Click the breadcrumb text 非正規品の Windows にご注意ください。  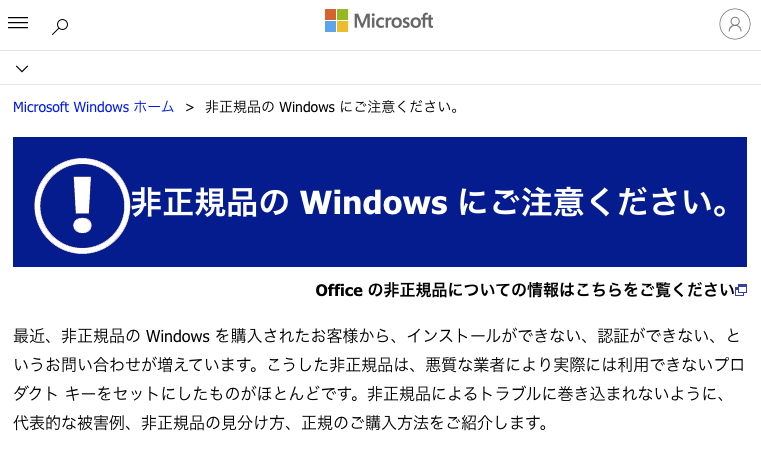click(332, 106)
